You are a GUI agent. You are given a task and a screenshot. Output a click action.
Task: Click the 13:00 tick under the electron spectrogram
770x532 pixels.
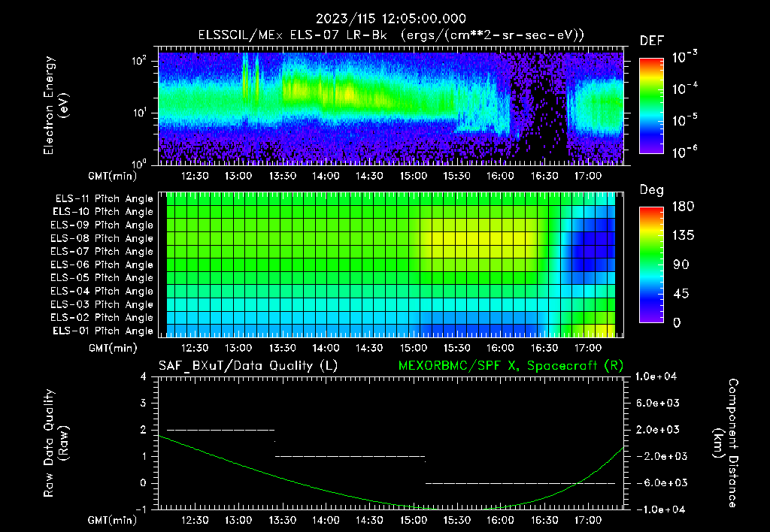click(238, 176)
